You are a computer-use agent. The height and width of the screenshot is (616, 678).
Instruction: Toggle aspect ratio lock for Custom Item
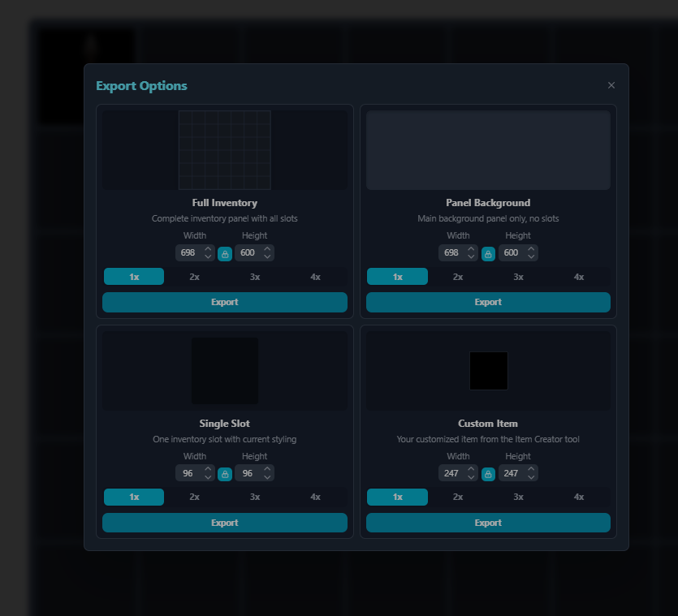pos(488,474)
